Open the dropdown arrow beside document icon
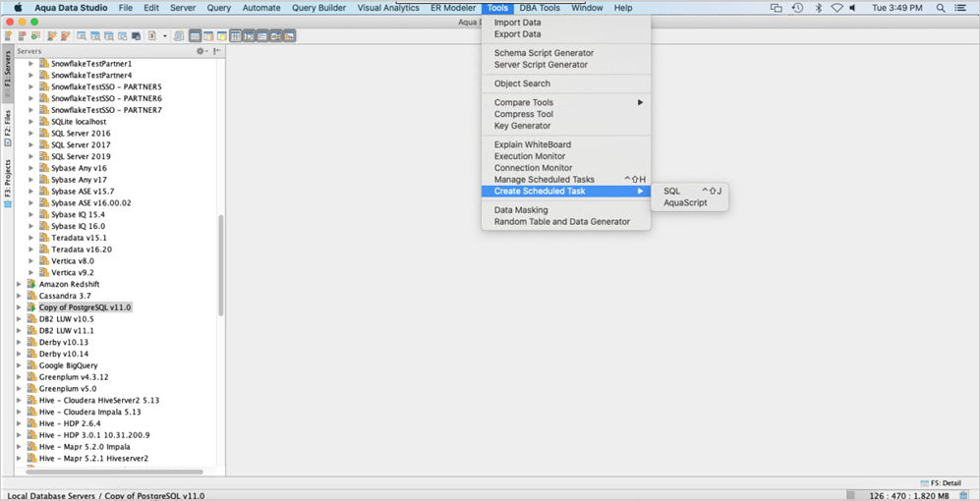The width and height of the screenshot is (980, 501). [165, 36]
